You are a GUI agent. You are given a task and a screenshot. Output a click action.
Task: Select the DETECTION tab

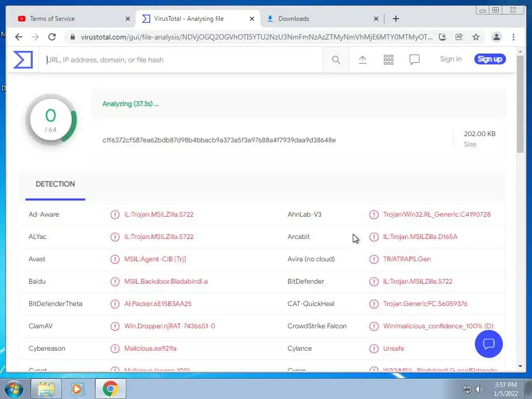(55, 184)
